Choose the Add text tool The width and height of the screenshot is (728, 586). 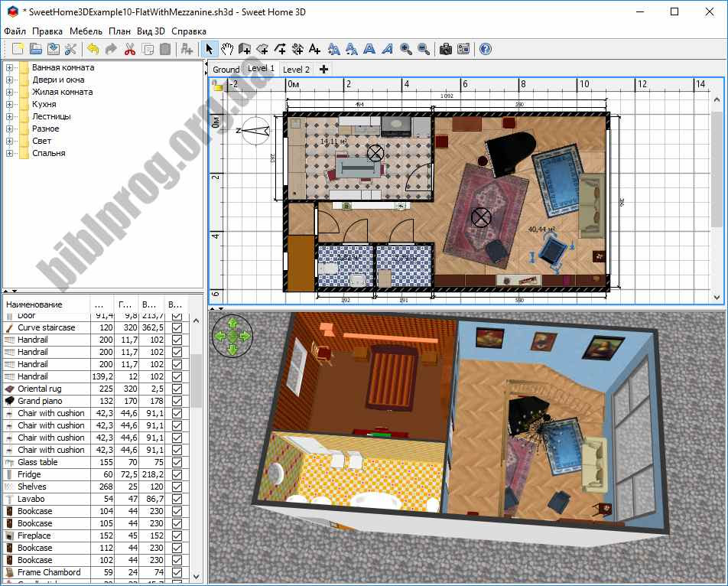pos(315,49)
